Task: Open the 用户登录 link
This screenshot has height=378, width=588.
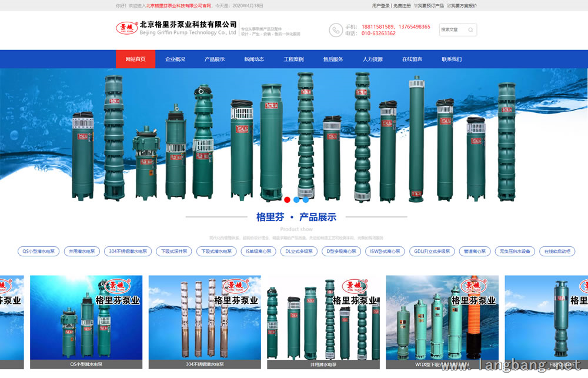Action: point(380,6)
